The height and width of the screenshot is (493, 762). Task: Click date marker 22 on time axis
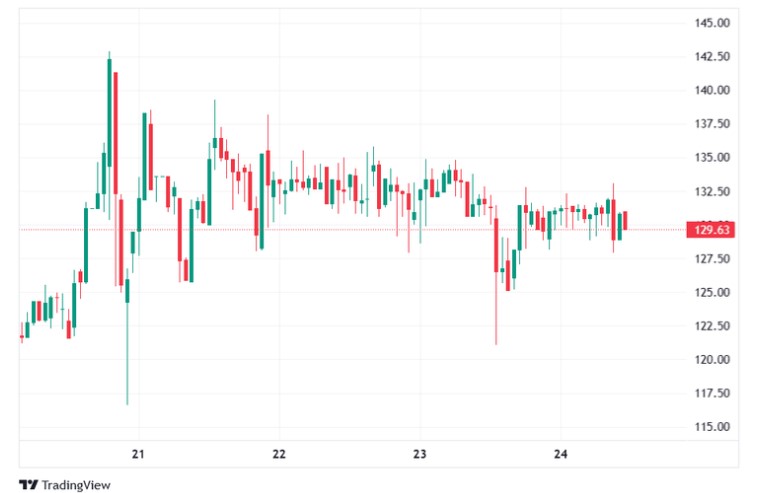279,454
